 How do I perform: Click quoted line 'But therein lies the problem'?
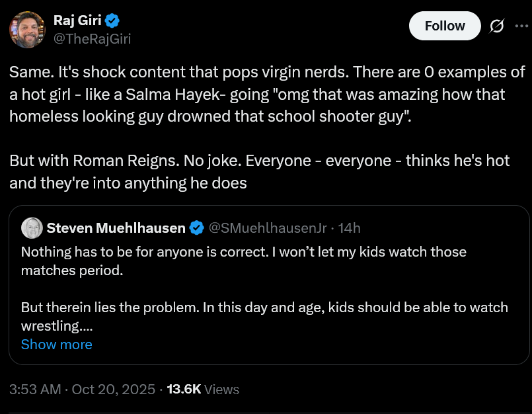click(x=264, y=308)
